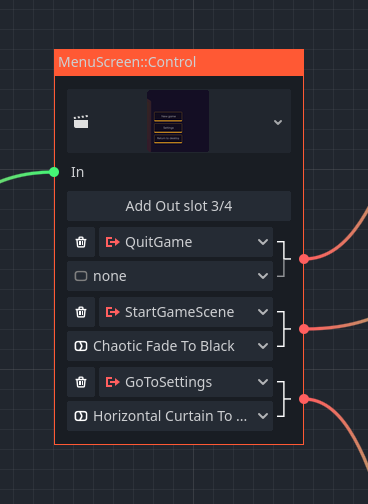
Task: Open the GoToSettings signal dropdown
Action: 186,382
